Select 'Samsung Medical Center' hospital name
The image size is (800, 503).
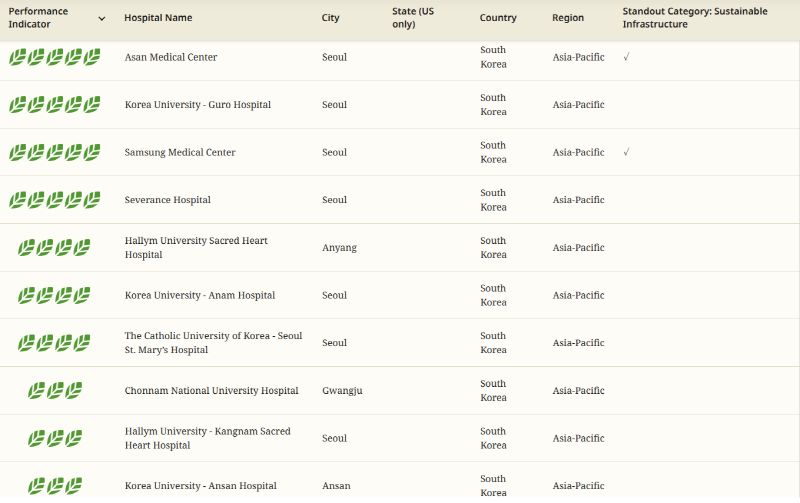click(x=180, y=152)
